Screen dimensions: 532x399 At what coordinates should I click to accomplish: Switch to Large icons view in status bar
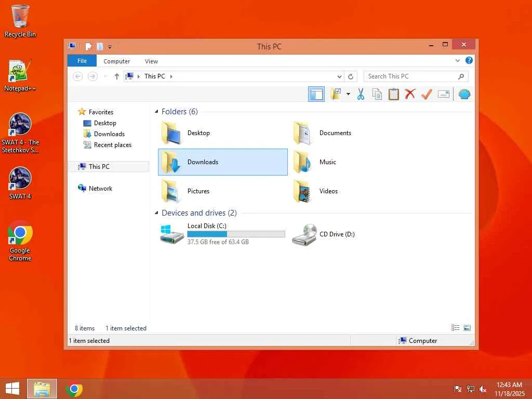[467, 328]
